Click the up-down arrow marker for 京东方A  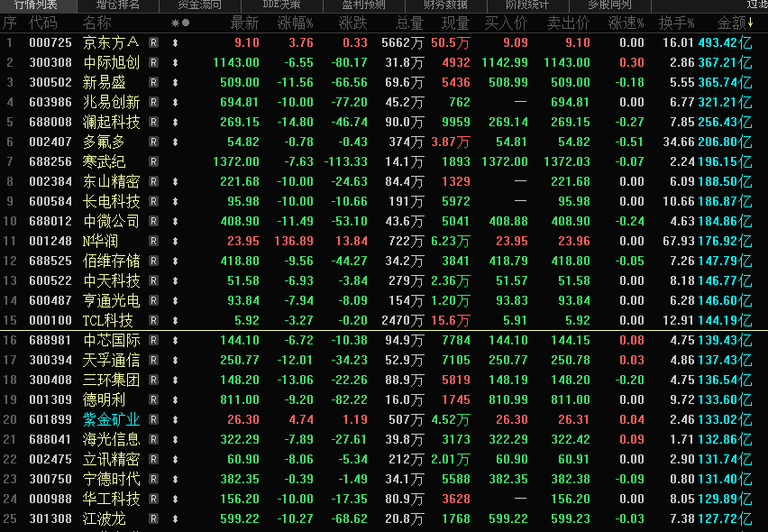[x=176, y=43]
